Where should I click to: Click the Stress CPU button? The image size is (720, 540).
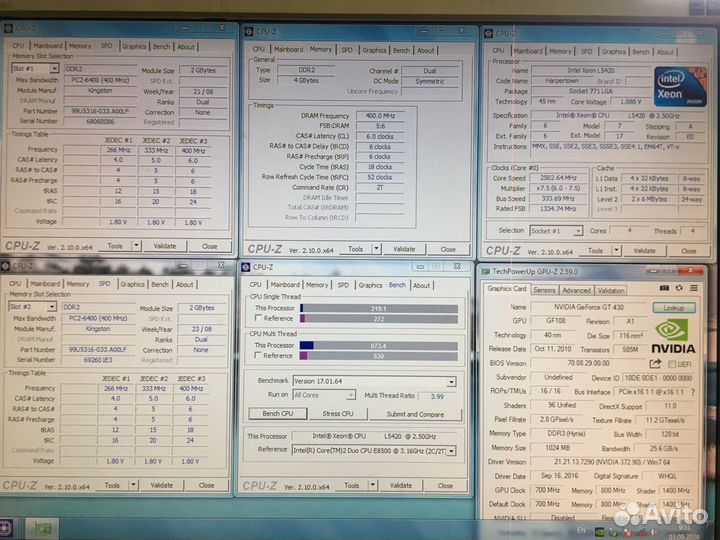[x=338, y=414]
